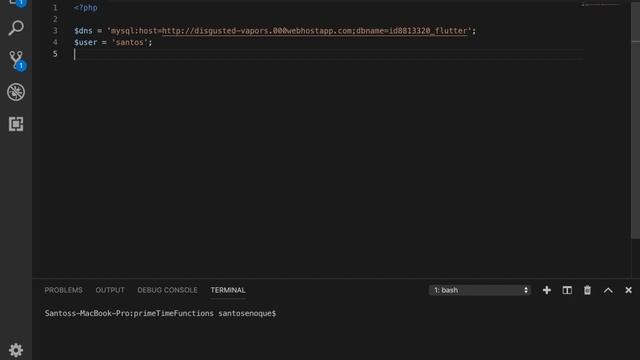
Task: Click the '$dns' variable on line 3
Action: point(83,31)
